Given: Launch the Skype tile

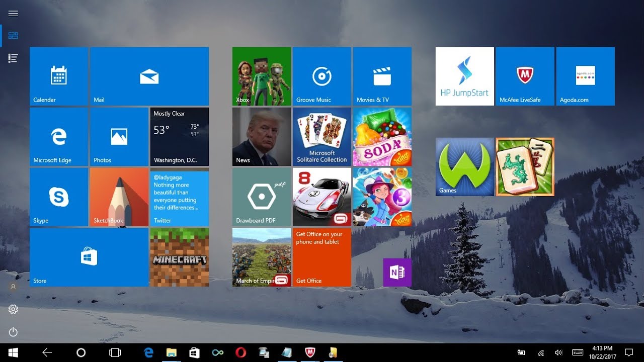Looking at the screenshot, I should [x=59, y=197].
